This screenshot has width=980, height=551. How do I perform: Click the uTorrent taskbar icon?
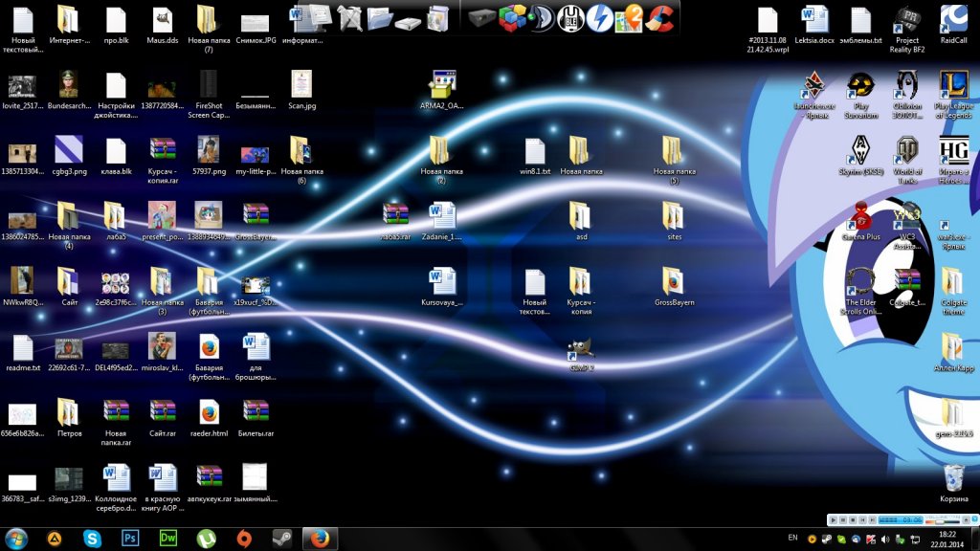(x=205, y=539)
